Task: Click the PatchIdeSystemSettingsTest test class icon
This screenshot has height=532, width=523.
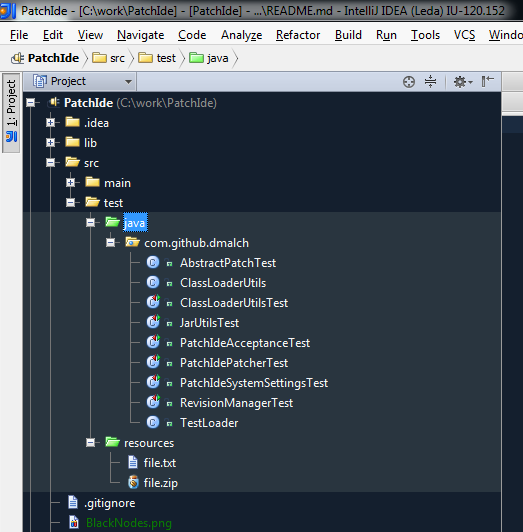Action: pos(153,382)
